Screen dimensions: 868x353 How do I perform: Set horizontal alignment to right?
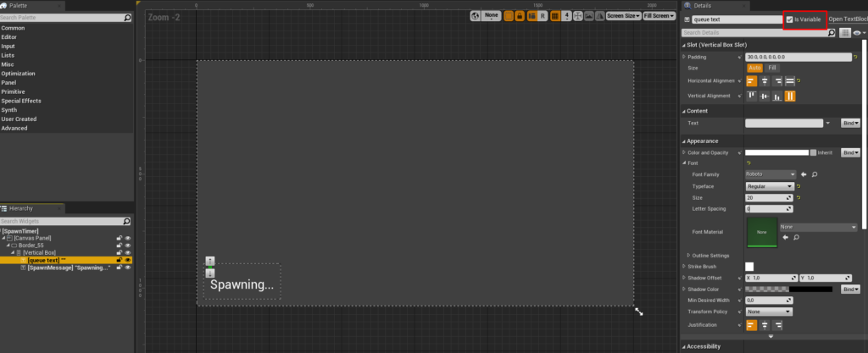(778, 81)
